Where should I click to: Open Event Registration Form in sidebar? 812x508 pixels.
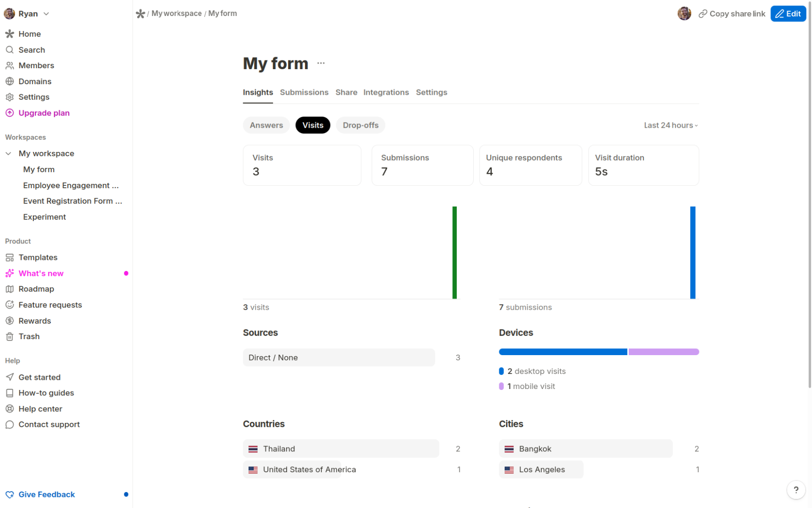tap(72, 201)
